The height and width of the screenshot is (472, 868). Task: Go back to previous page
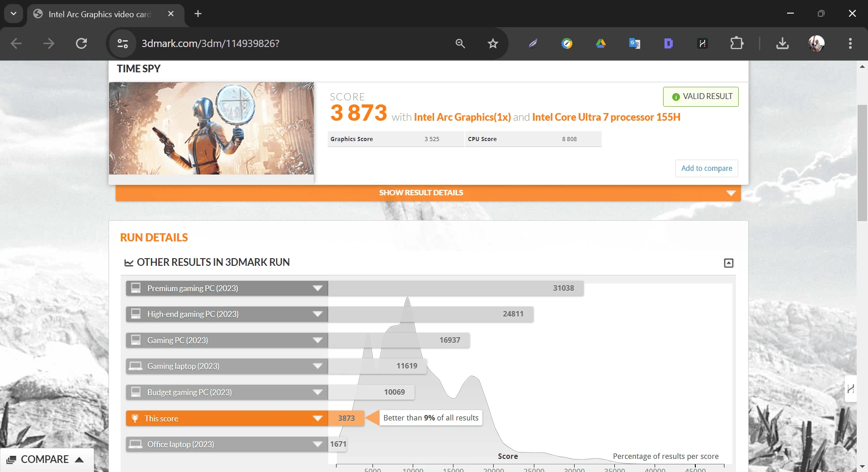click(x=16, y=43)
